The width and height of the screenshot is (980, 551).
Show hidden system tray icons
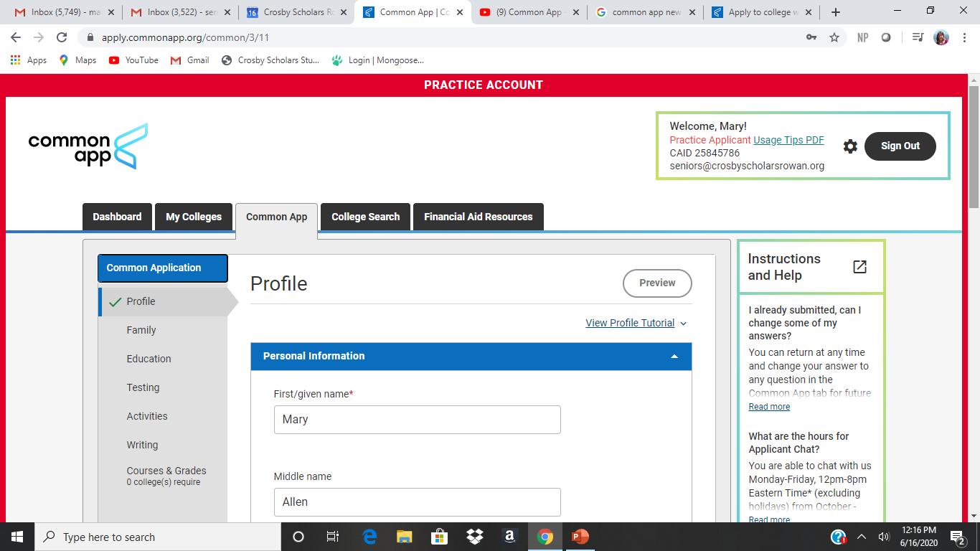tap(862, 537)
